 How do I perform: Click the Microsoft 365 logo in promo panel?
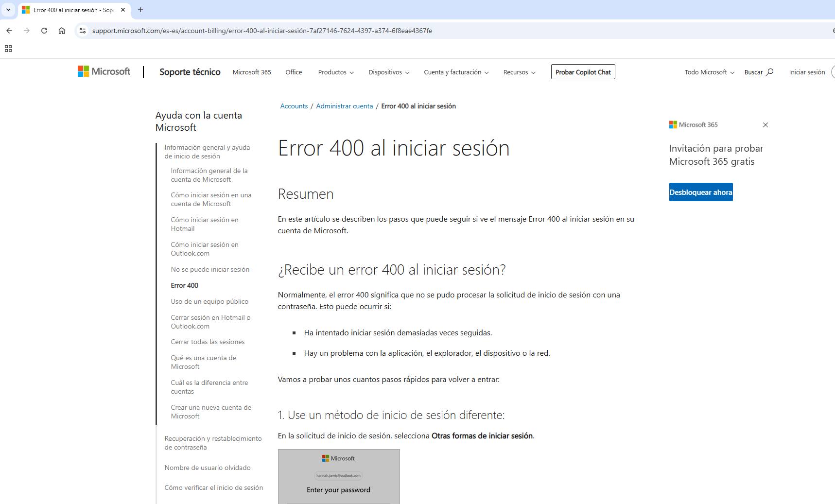click(x=693, y=125)
